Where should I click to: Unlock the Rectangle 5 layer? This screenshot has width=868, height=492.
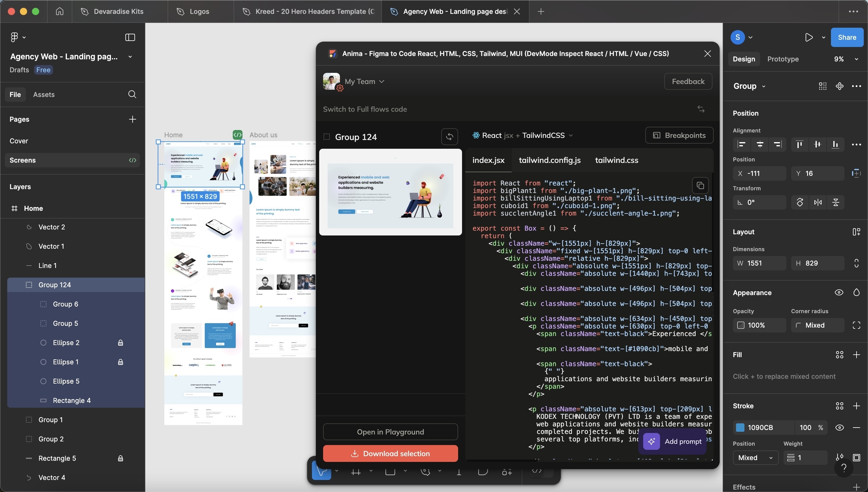click(x=120, y=458)
